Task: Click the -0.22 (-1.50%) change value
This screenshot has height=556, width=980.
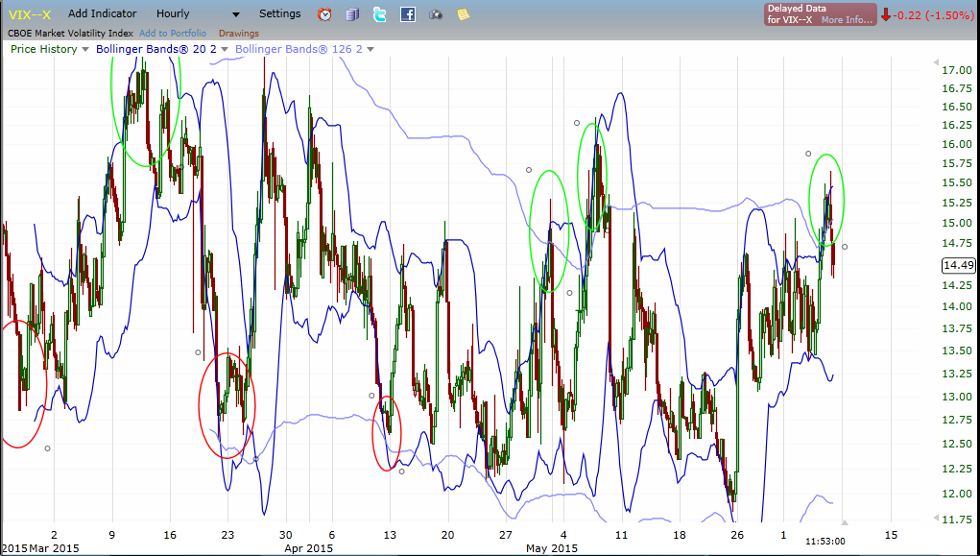Action: coord(934,15)
